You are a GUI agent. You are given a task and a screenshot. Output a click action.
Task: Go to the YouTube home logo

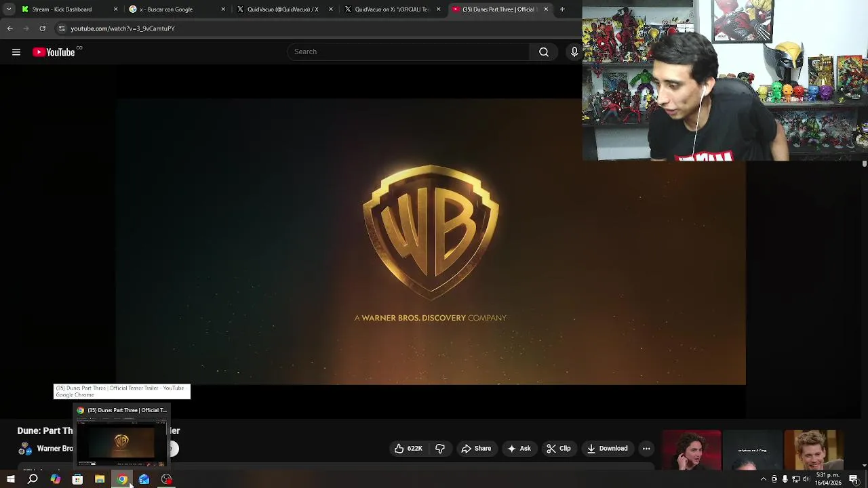(x=54, y=52)
